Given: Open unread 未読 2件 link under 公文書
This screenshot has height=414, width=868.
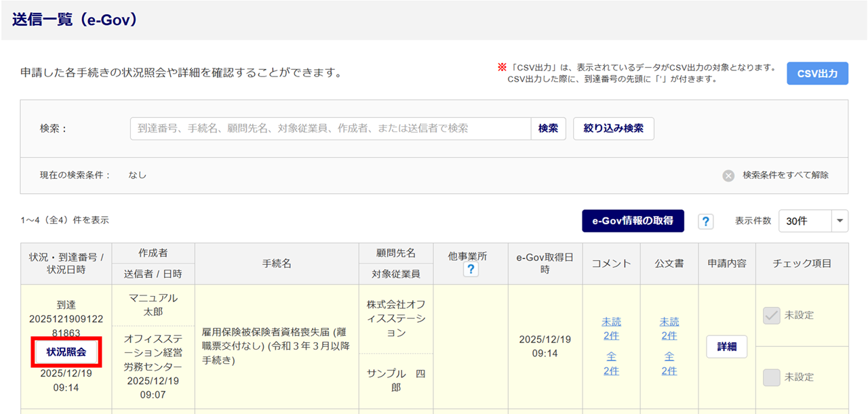Looking at the screenshot, I should click(669, 329).
